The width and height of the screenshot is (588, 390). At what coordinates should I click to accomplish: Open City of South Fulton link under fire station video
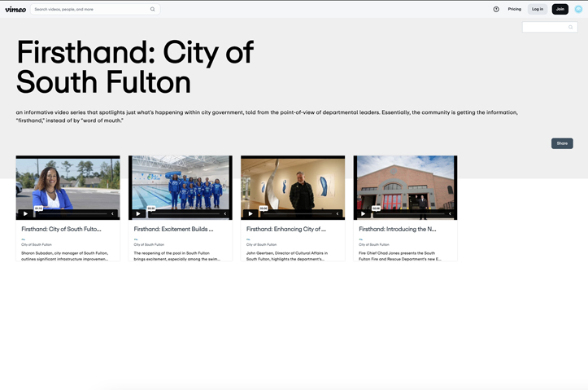pyautogui.click(x=374, y=245)
